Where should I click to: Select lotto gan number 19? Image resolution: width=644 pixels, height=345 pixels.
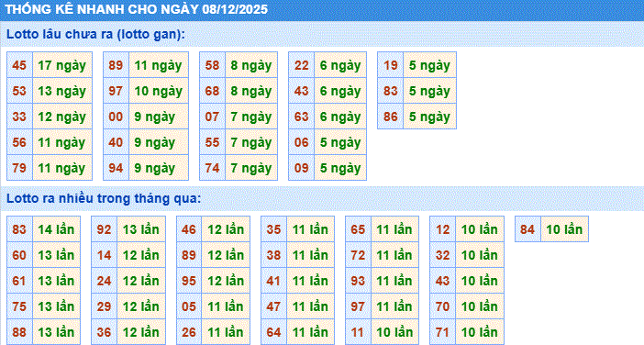[x=391, y=65]
